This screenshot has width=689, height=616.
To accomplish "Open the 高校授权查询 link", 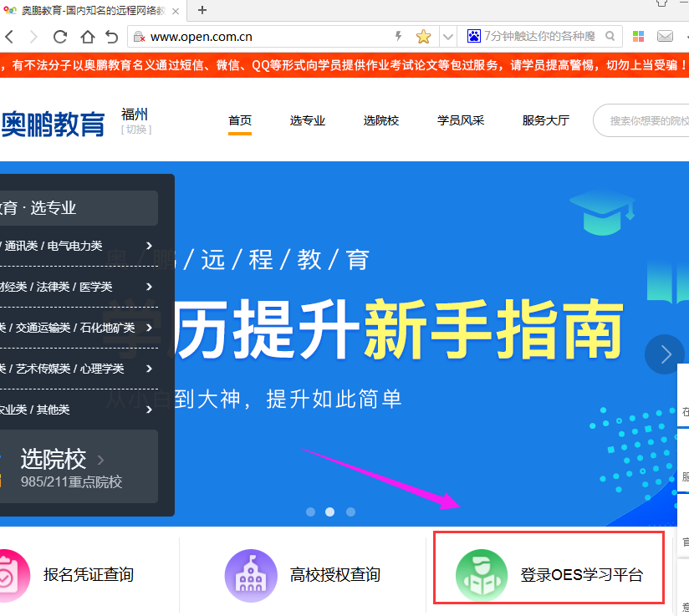I will (x=334, y=575).
